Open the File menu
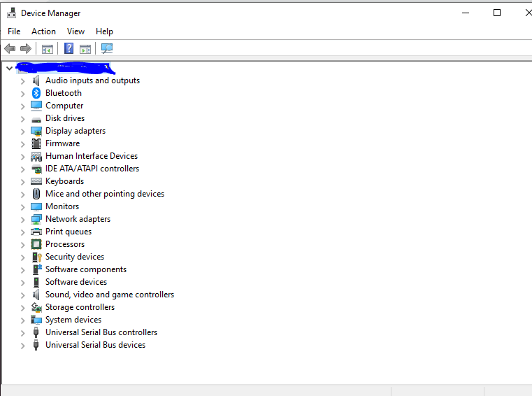Viewport: 532px width, 396px height. (14, 31)
